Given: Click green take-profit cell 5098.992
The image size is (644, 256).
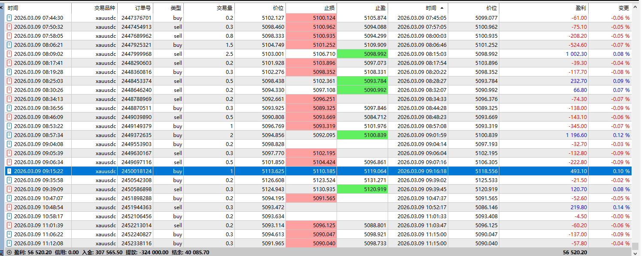Looking at the screenshot, I should click(362, 54).
